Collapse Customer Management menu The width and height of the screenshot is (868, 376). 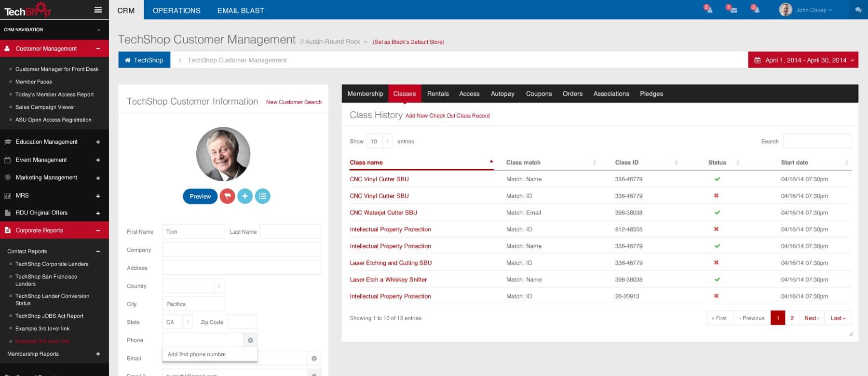pyautogui.click(x=98, y=49)
